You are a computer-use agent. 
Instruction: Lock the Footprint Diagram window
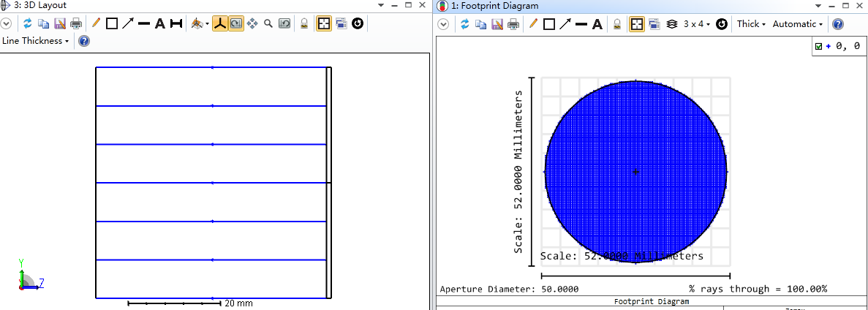point(617,24)
